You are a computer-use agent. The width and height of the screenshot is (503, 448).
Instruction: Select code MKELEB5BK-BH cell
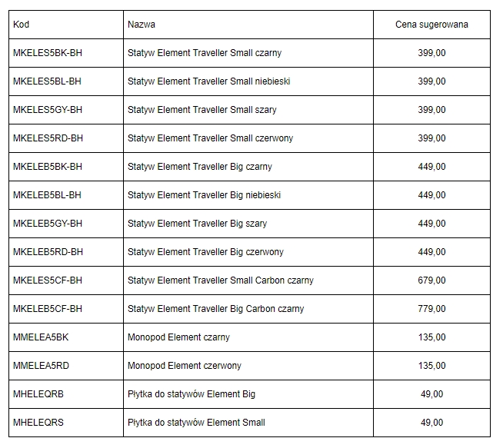click(x=66, y=167)
